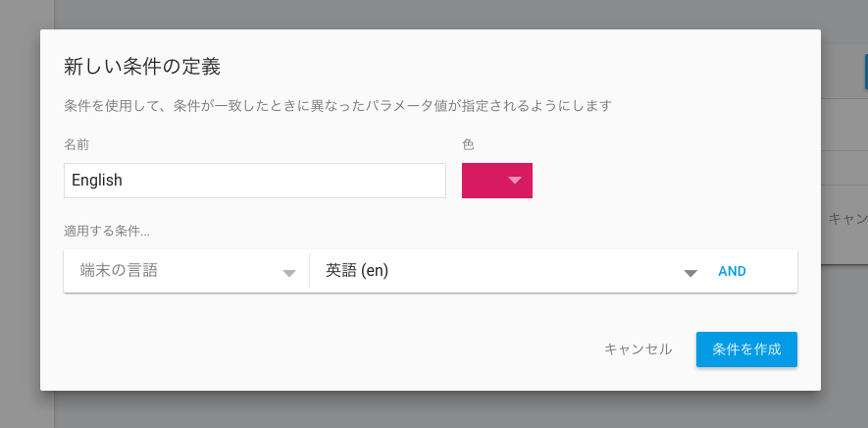Click the partially hidden キャン text behind dialog
Image resolution: width=868 pixels, height=428 pixels.
point(847,219)
